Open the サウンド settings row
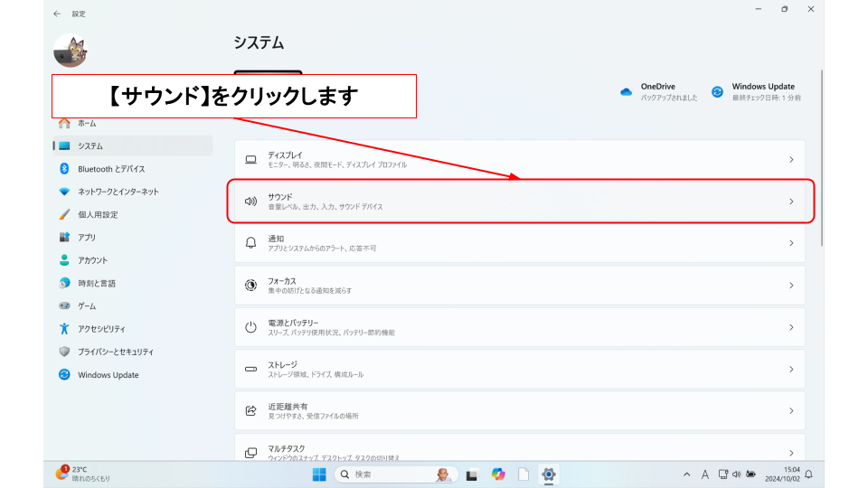Viewport: 868px width, 488px height. [x=519, y=202]
